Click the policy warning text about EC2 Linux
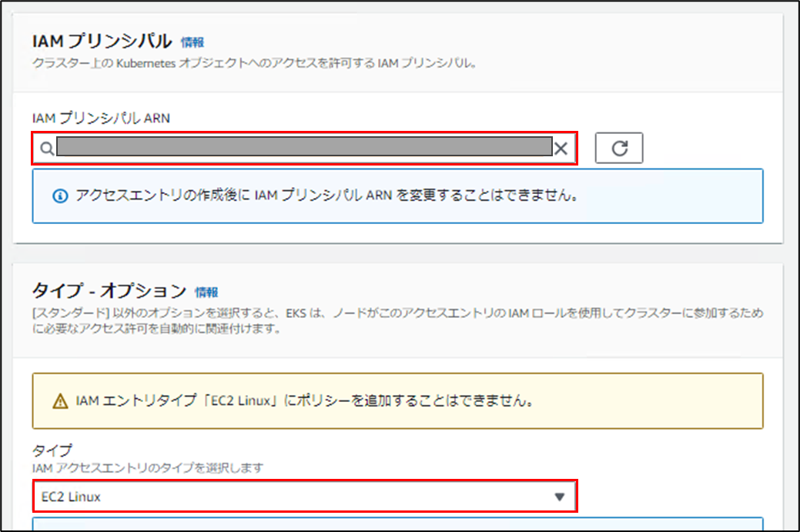800x532 pixels. point(305,401)
